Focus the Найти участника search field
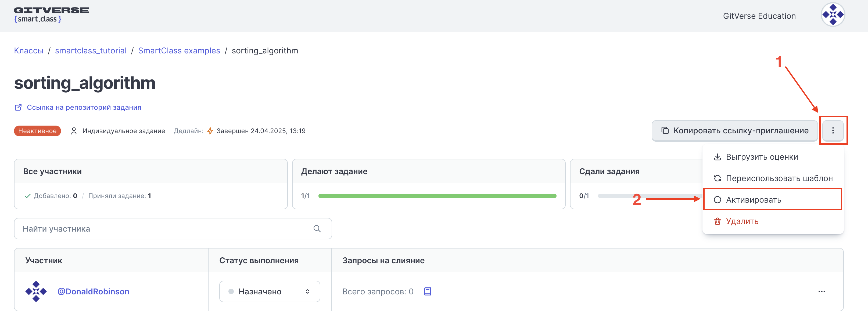Image resolution: width=868 pixels, height=329 pixels. click(173, 229)
